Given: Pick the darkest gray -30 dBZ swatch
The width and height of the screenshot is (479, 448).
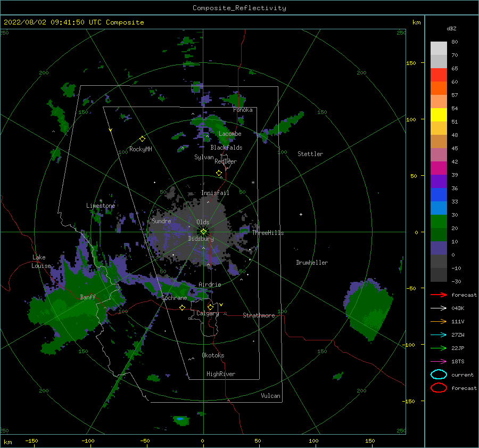Looking at the screenshot, I should coord(439,275).
